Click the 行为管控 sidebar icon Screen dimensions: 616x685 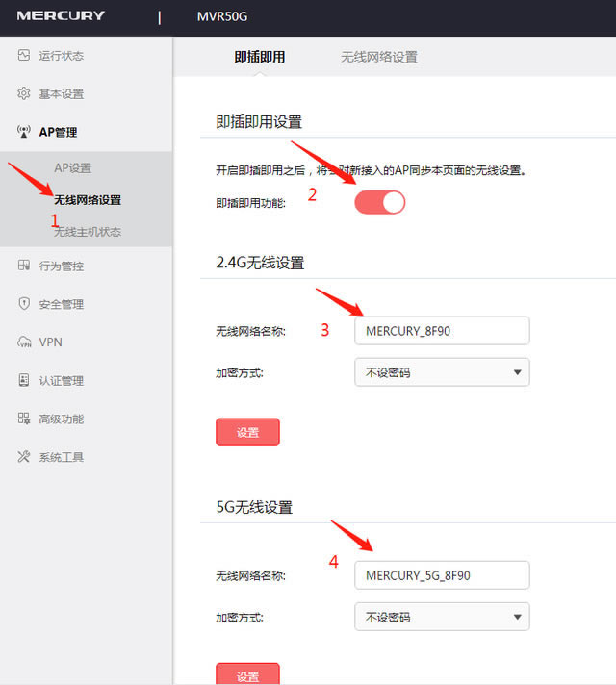pyautogui.click(x=24, y=266)
